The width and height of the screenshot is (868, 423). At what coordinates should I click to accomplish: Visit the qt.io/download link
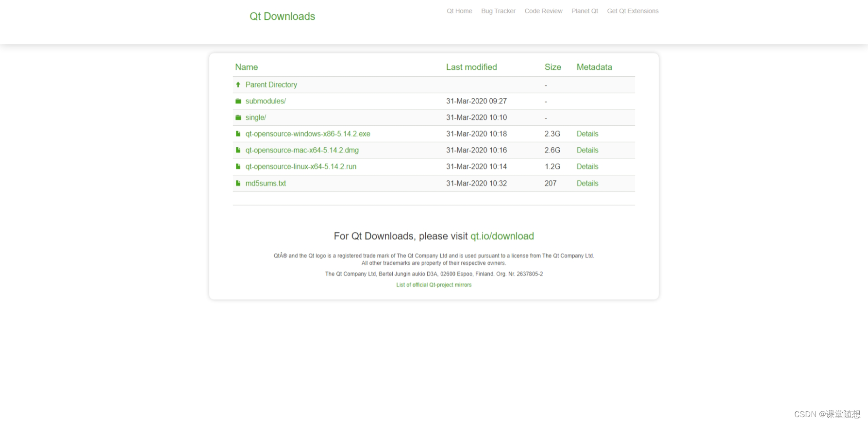tap(502, 236)
